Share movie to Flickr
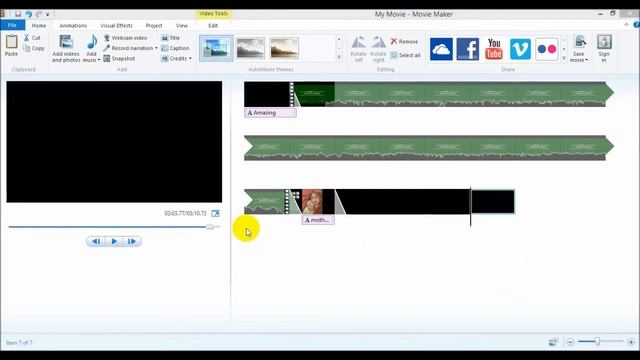The height and width of the screenshot is (360, 640). click(547, 49)
